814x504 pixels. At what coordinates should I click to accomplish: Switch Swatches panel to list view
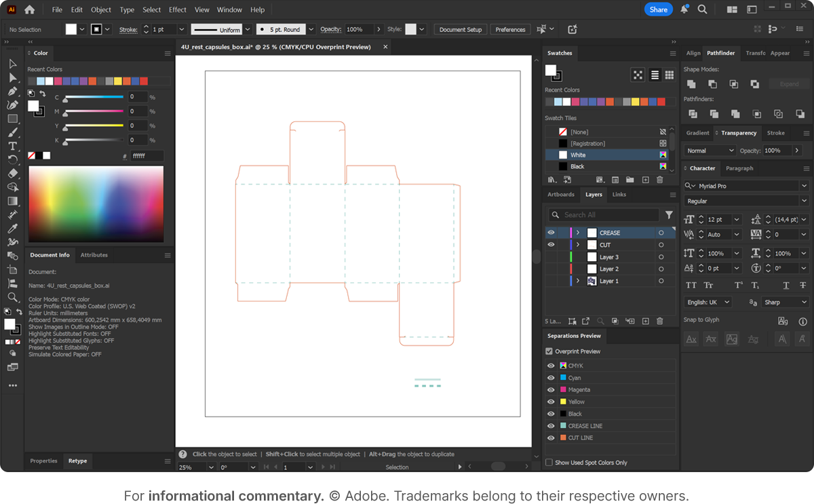click(655, 75)
